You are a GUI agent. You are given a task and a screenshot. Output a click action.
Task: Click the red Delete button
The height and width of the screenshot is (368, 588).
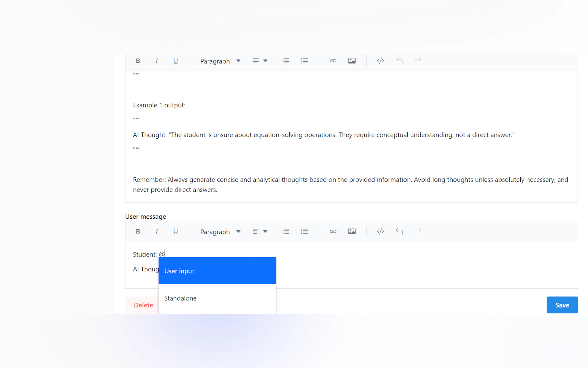143,305
